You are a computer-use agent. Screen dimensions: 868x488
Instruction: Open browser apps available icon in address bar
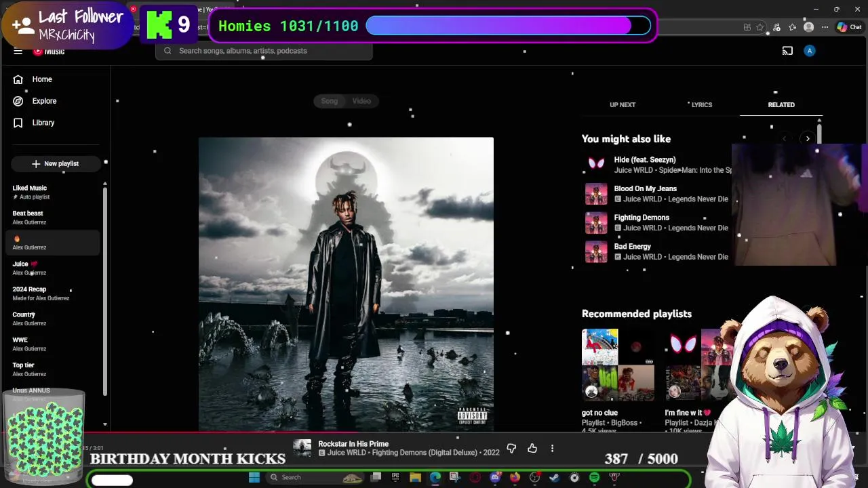coord(747,27)
